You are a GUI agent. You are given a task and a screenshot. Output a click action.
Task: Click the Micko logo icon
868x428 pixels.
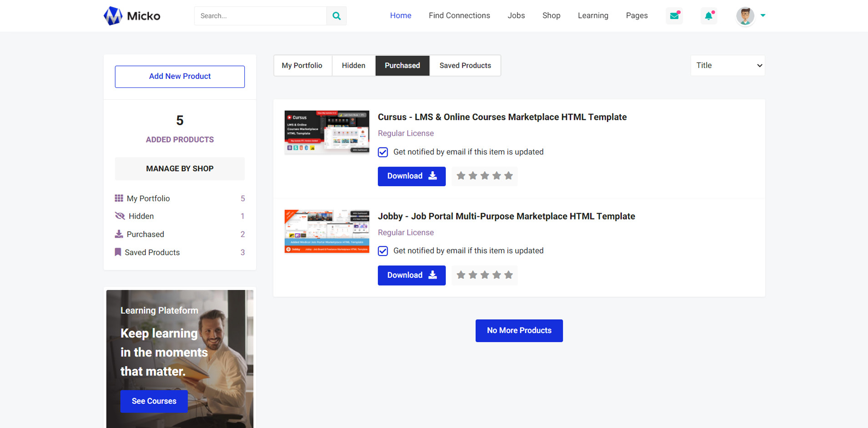113,16
